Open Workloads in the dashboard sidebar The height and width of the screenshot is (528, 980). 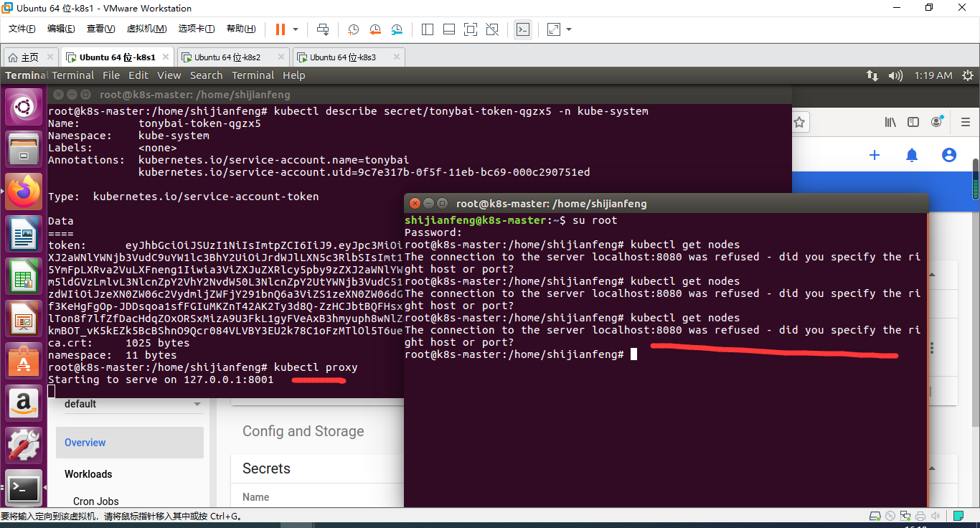[x=88, y=474]
